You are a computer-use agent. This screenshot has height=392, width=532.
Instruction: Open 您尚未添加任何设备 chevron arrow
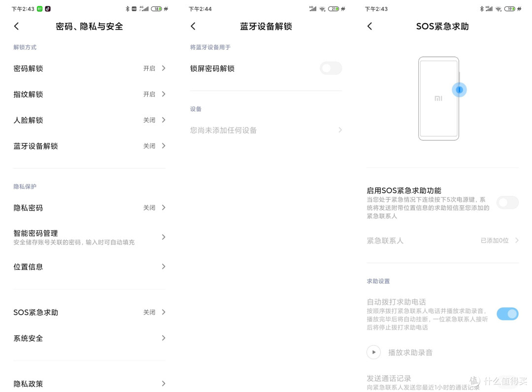coord(340,130)
